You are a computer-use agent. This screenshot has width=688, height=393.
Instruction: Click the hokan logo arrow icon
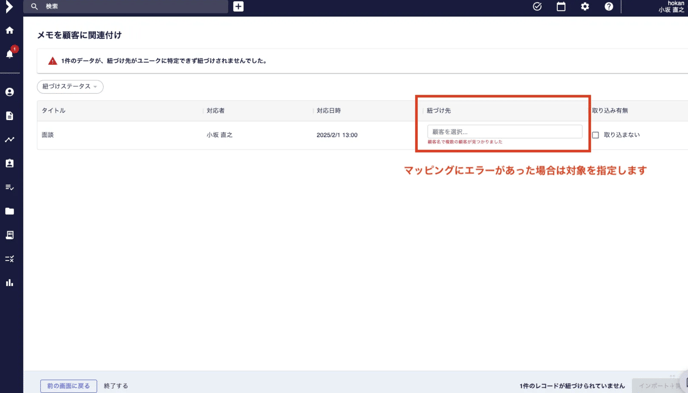9,7
